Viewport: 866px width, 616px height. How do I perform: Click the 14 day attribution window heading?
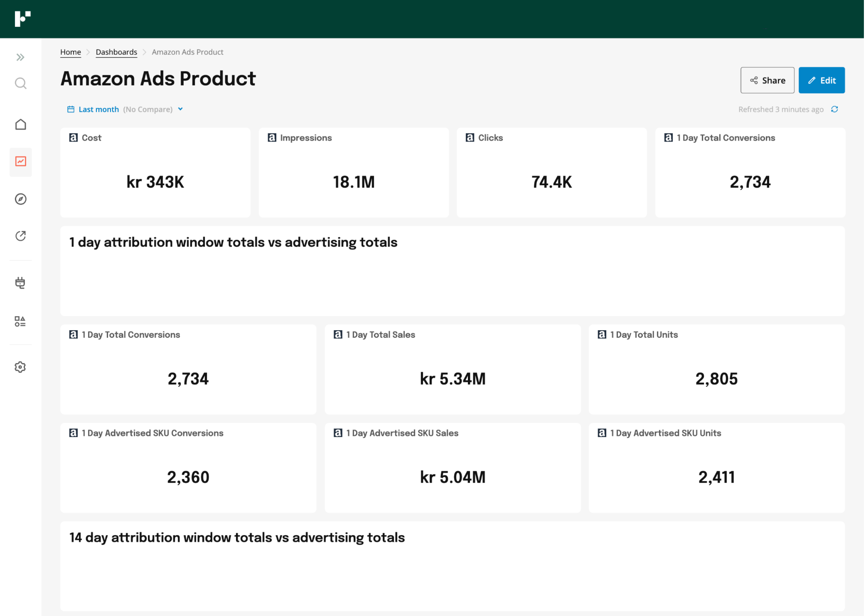(x=237, y=538)
